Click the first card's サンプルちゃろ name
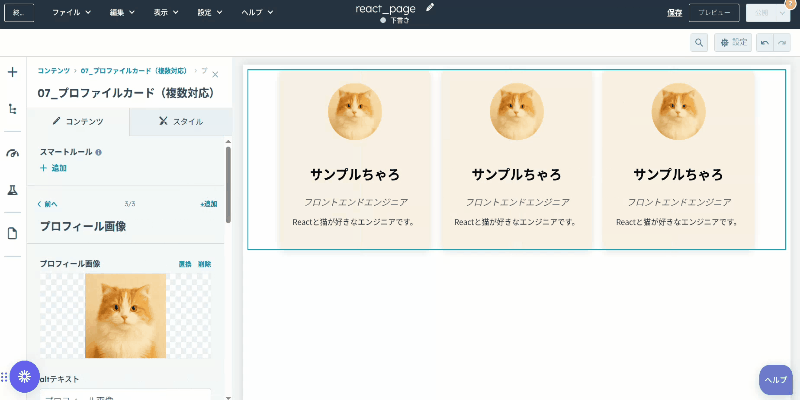Screen dimensions: 800x400 (355, 174)
